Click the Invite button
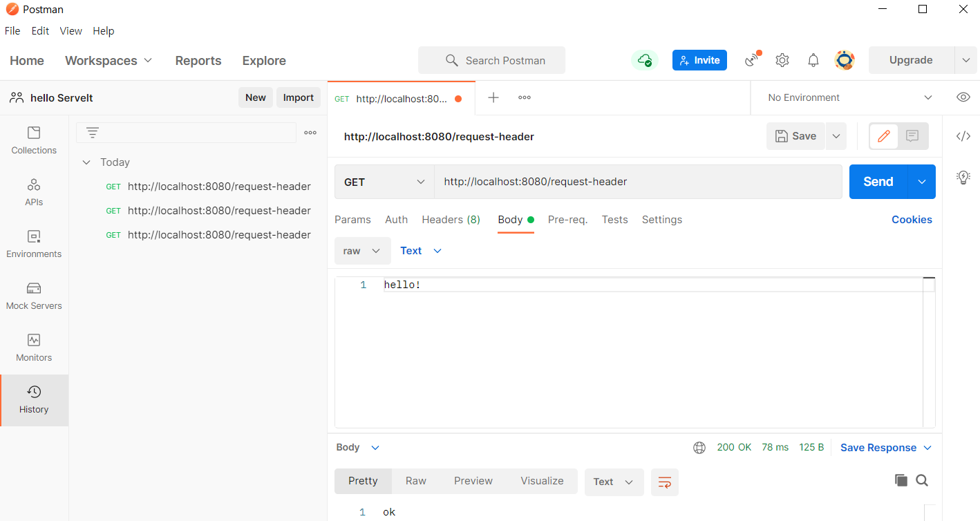The image size is (980, 521). tap(699, 60)
